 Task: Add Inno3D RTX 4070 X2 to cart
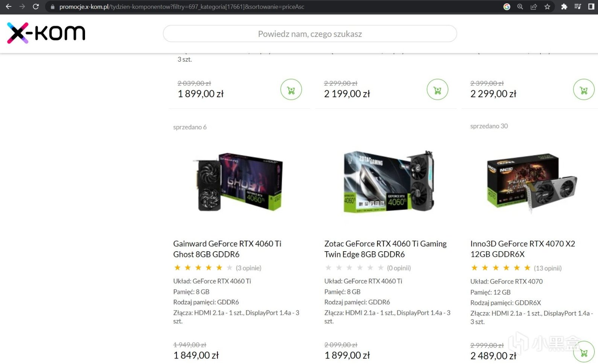(584, 352)
